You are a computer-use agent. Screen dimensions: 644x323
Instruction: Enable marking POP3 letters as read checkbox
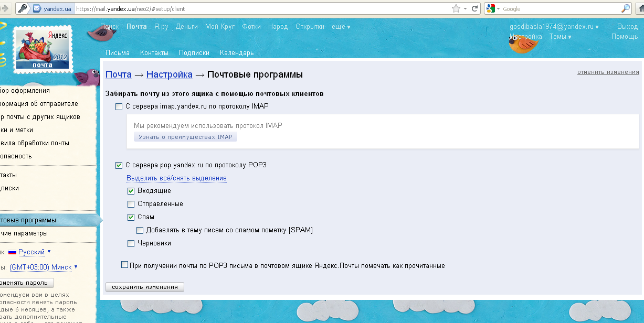pyautogui.click(x=125, y=265)
